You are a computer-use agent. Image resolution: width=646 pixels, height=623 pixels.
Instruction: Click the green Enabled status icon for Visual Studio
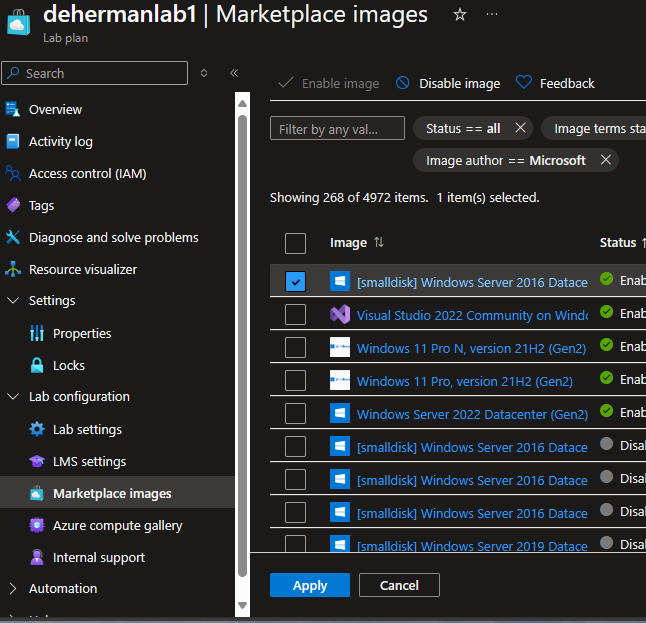606,312
